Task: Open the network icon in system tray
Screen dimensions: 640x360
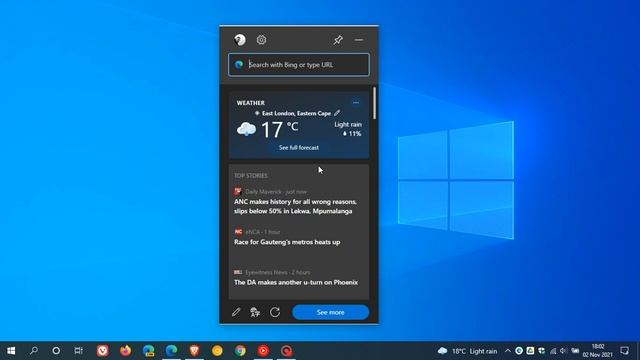Action: 553,351
